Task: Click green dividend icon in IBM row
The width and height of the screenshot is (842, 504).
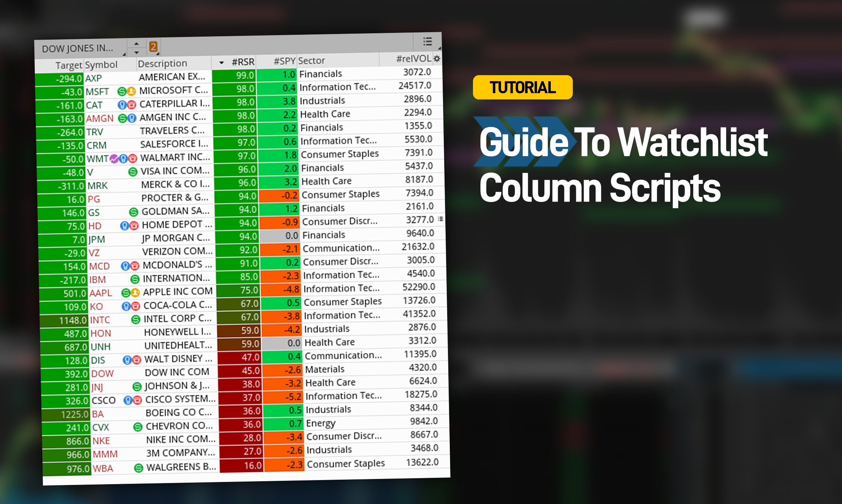Action: point(135,279)
